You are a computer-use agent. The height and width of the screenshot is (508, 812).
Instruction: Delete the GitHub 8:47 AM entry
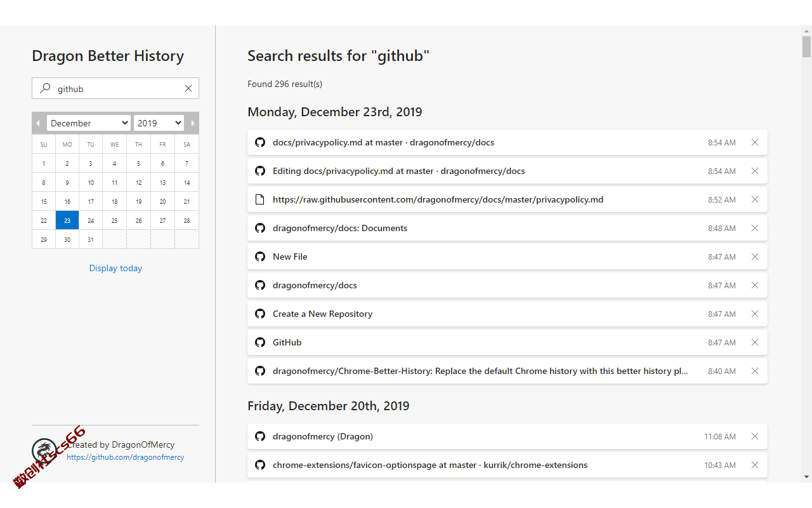(x=755, y=342)
